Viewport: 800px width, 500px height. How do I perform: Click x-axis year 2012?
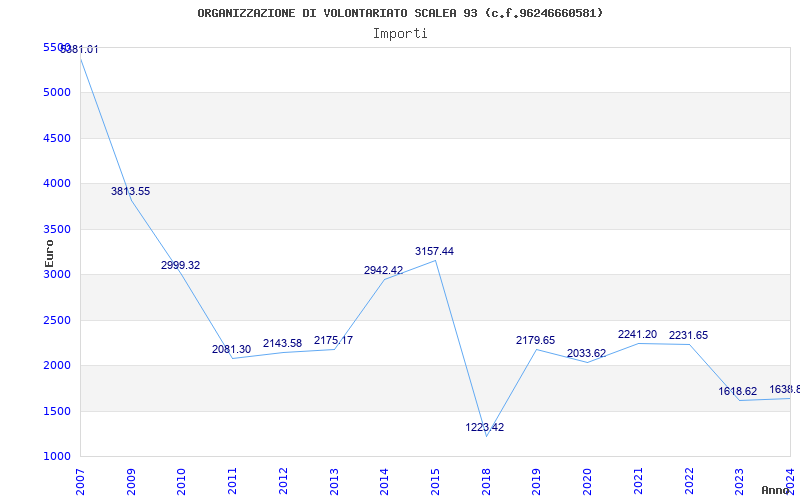tap(283, 482)
